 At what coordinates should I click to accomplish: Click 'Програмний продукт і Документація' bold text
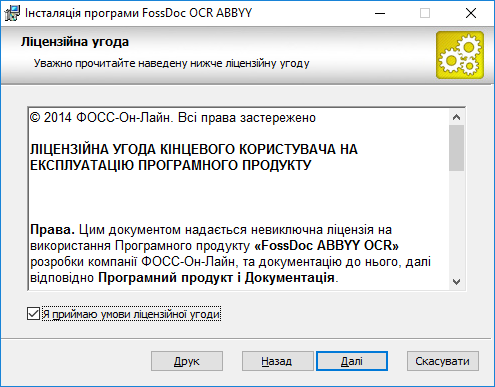[216, 278]
